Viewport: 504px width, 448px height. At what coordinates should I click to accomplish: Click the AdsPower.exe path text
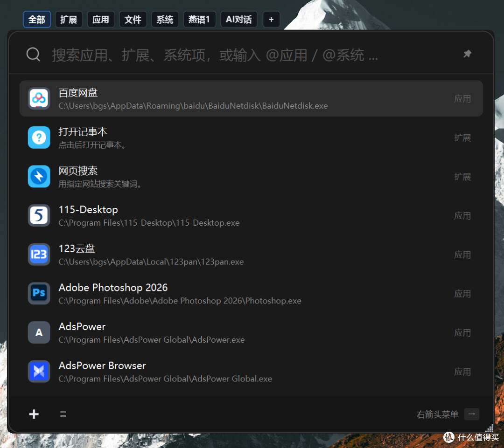pyautogui.click(x=152, y=340)
